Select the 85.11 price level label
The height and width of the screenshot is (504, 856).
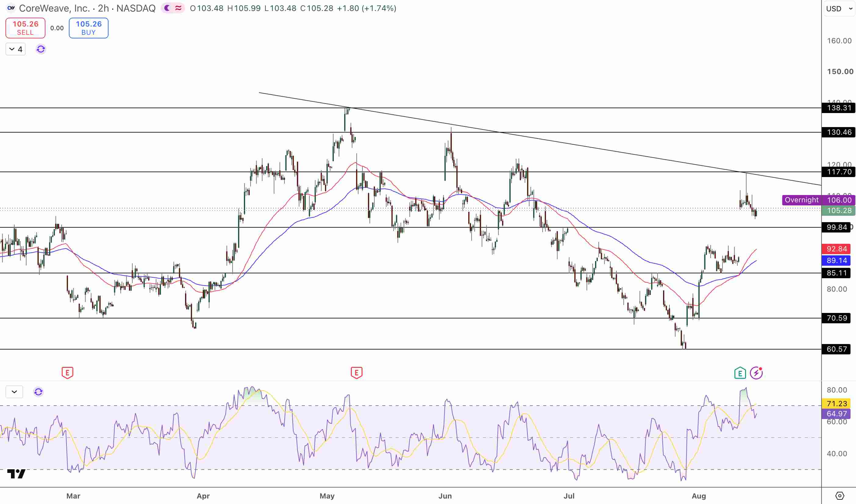coord(836,273)
